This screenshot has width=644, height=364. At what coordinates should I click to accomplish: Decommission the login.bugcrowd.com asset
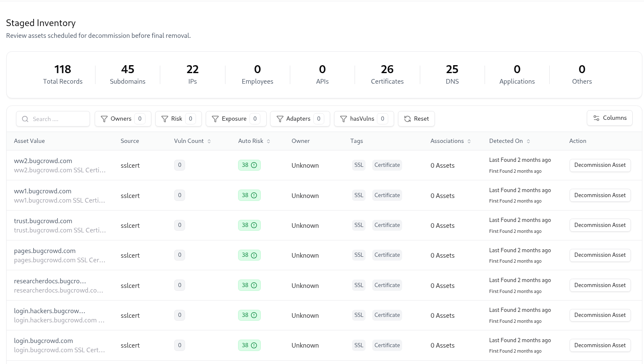[600, 346]
